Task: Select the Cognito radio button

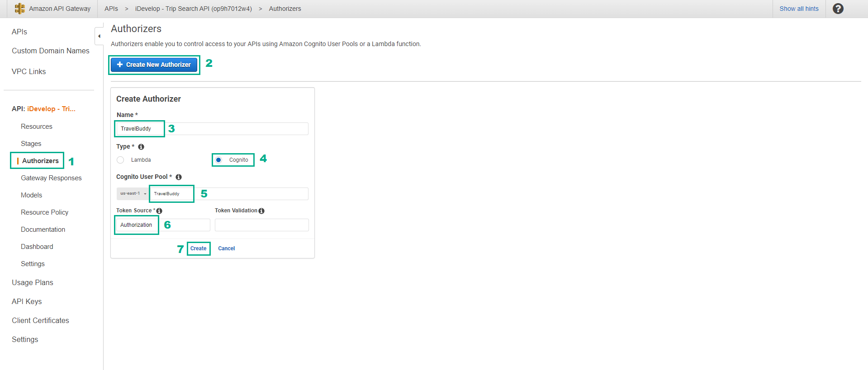Action: (218, 160)
